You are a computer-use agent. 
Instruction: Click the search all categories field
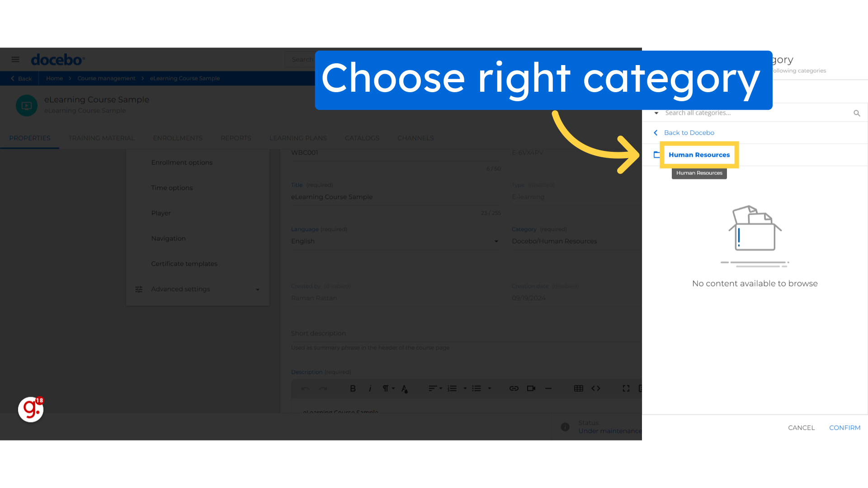point(757,113)
